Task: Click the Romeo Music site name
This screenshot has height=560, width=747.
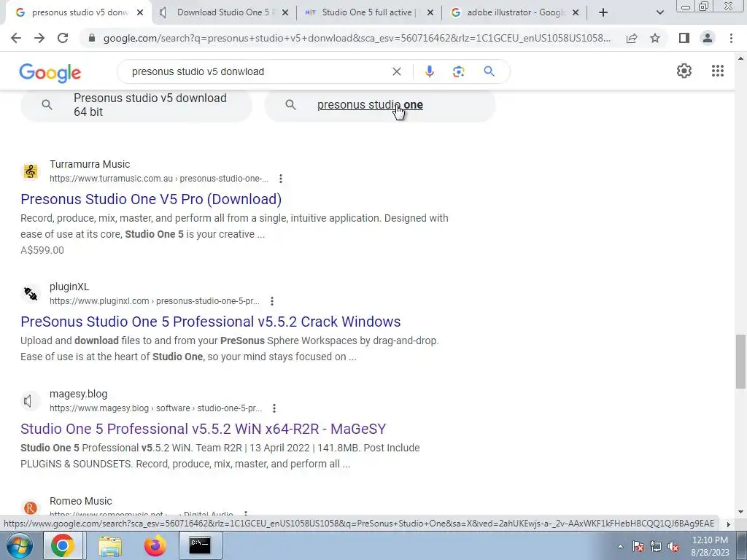Action: [80, 501]
